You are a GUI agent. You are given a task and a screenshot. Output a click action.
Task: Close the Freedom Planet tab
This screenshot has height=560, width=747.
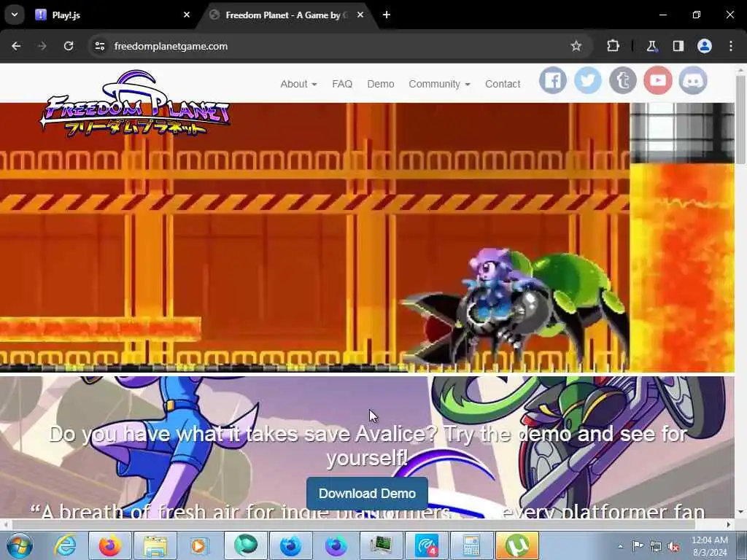pyautogui.click(x=360, y=15)
